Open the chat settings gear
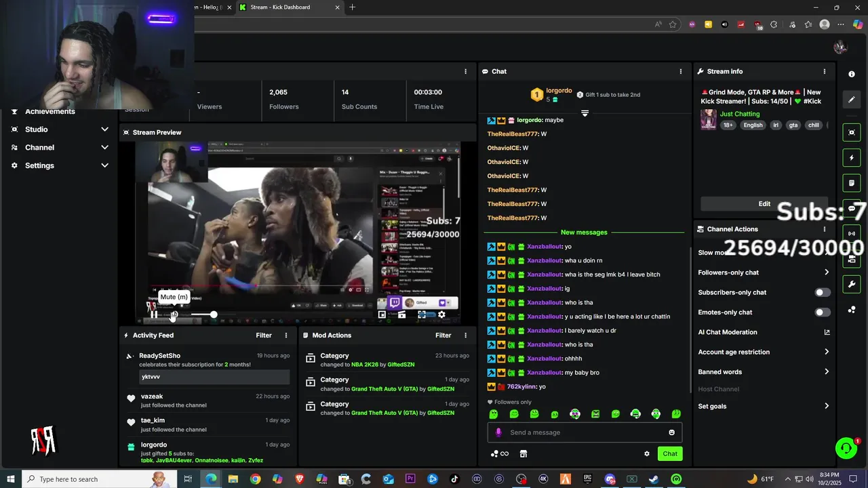The image size is (868, 488). tap(647, 454)
